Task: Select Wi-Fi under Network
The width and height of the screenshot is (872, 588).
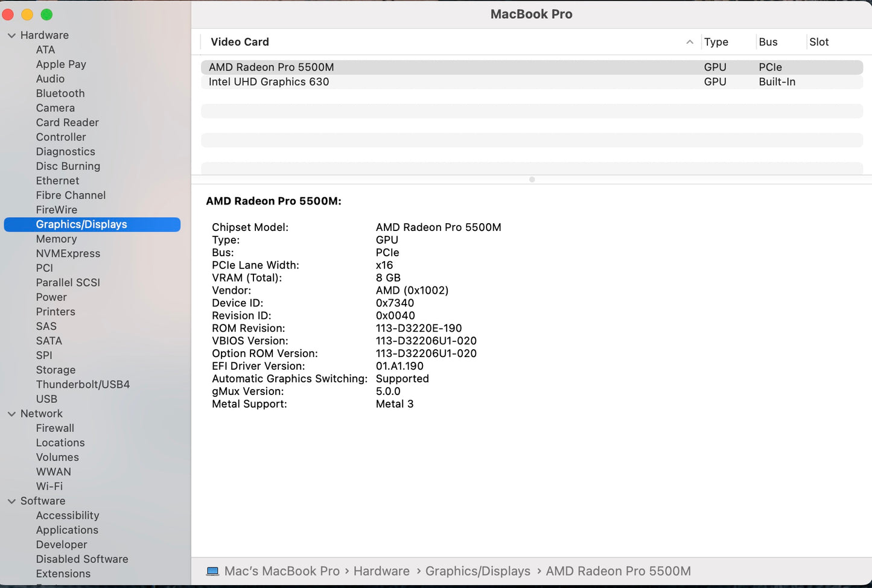Action: click(x=49, y=487)
